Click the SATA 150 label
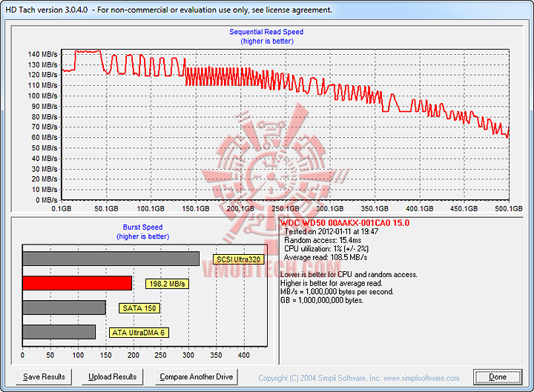Image resolution: width=534 pixels, height=392 pixels. 139,308
